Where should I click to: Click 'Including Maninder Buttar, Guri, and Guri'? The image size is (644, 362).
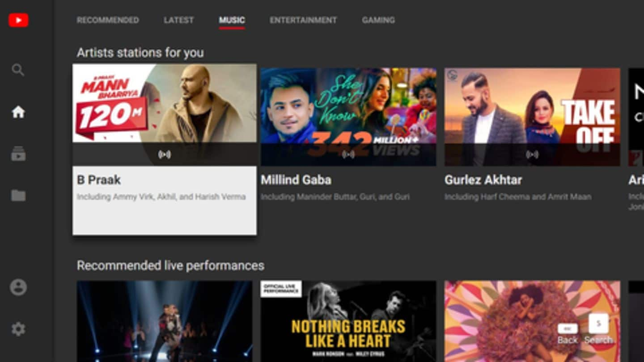[335, 197]
